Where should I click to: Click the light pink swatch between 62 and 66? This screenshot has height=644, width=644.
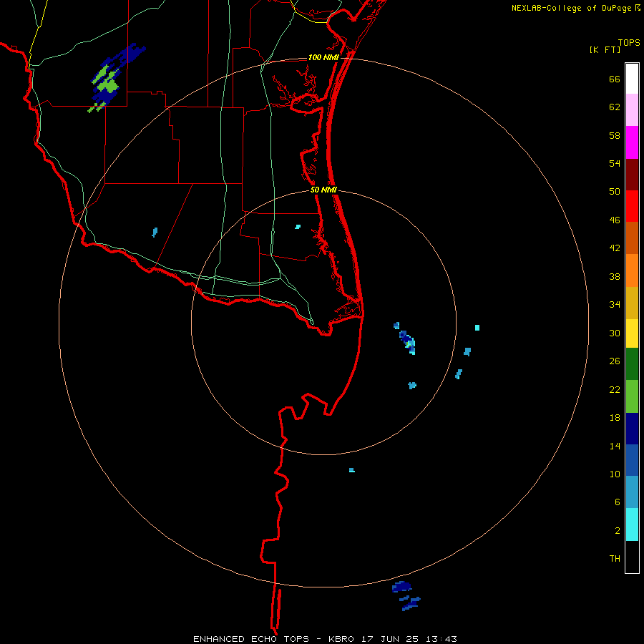[632, 109]
